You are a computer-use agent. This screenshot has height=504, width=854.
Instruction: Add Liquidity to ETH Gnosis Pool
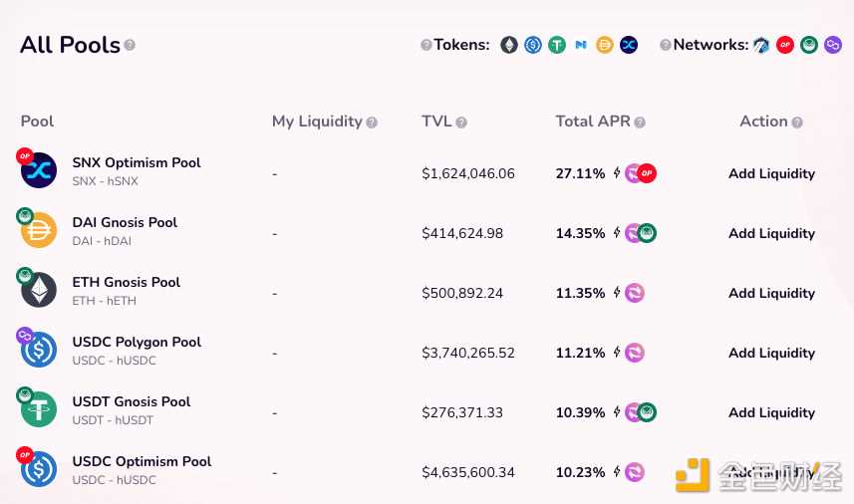point(771,293)
